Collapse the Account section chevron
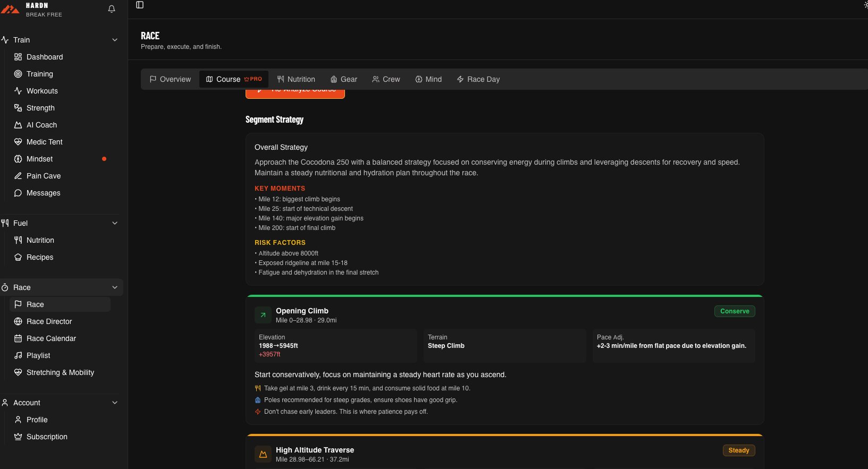 click(x=115, y=403)
